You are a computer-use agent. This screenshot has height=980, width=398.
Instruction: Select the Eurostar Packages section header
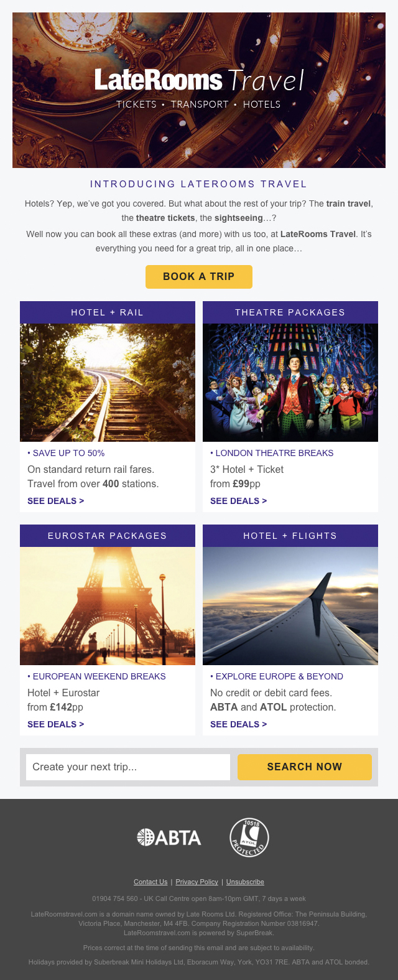[x=108, y=536]
